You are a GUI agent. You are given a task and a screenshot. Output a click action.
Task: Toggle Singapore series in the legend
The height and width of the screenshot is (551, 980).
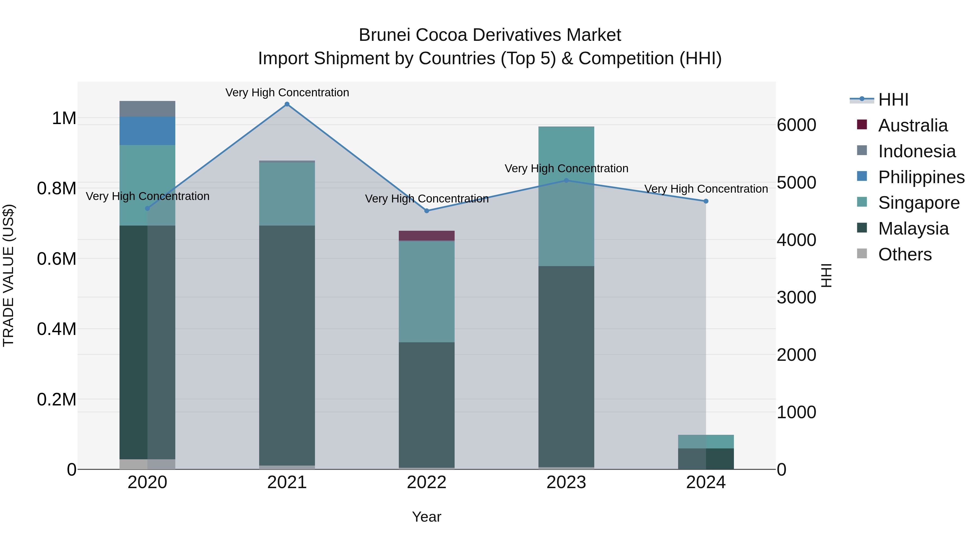[908, 203]
